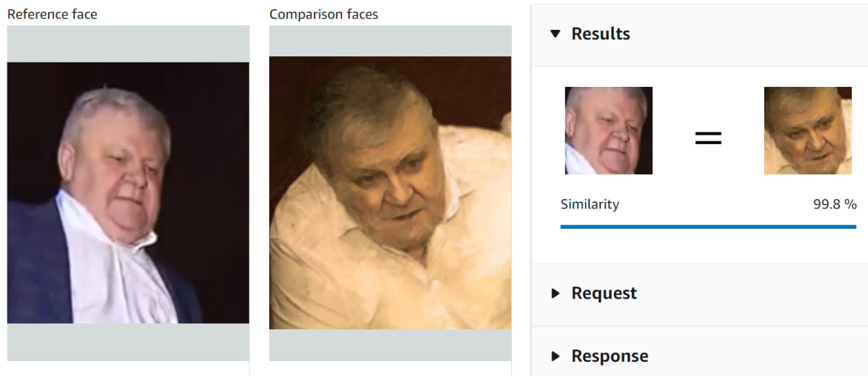Click the Similarity label
Image resolution: width=868 pixels, height=376 pixels.
click(589, 204)
